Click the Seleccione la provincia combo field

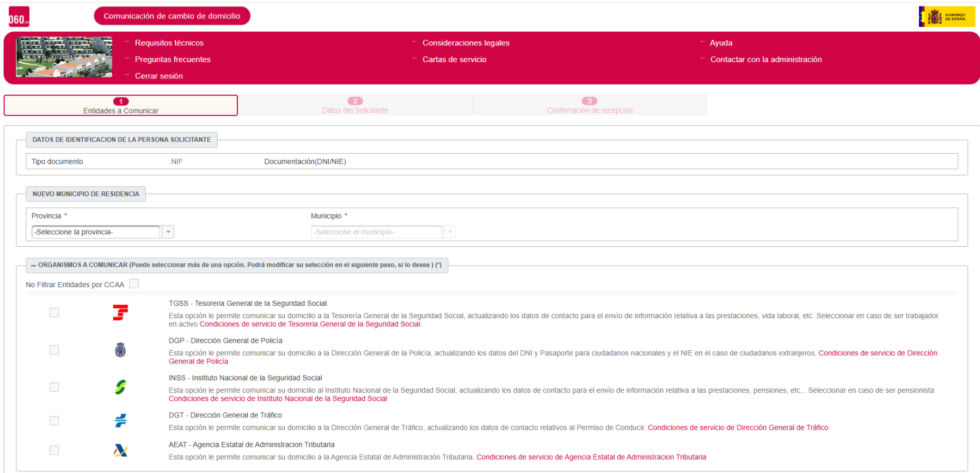tap(96, 232)
